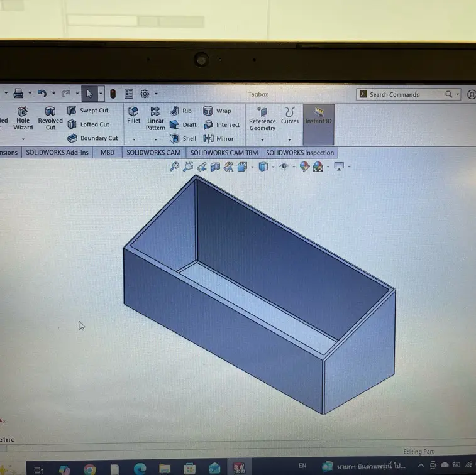This screenshot has height=475, width=476.
Task: Open the Reference Geometry tool
Action: tap(262, 119)
